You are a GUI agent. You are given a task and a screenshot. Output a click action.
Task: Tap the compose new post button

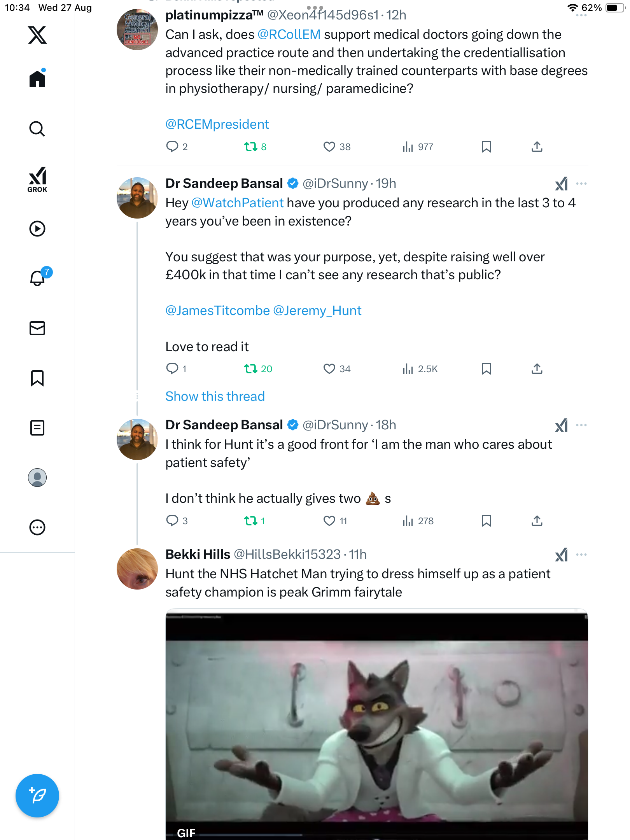point(37,796)
